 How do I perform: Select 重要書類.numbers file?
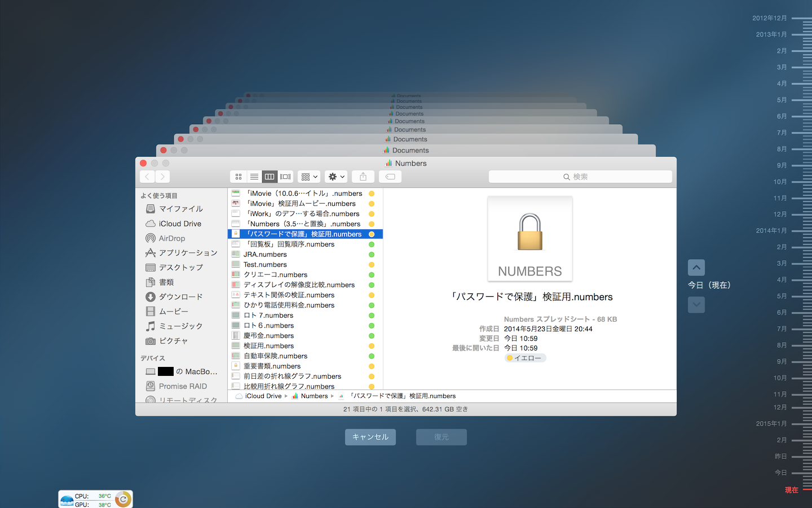(305, 366)
